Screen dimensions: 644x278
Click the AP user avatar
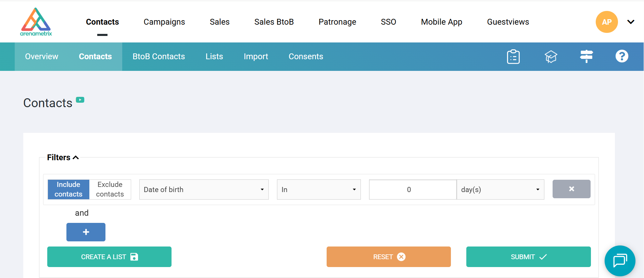(x=606, y=22)
